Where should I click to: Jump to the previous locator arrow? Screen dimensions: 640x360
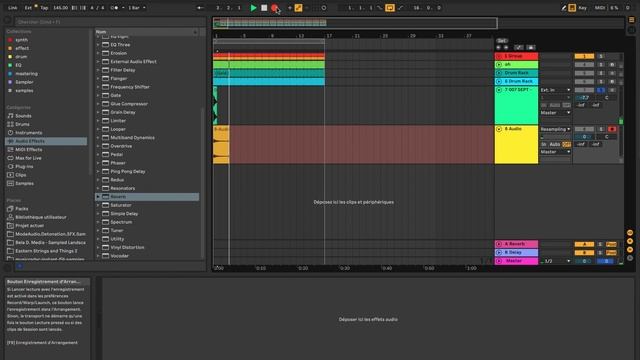coord(498,47)
